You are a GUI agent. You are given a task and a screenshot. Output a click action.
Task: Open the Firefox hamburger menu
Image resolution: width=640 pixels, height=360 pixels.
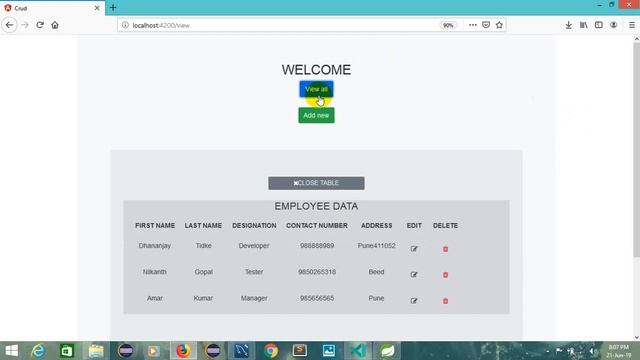[632, 25]
